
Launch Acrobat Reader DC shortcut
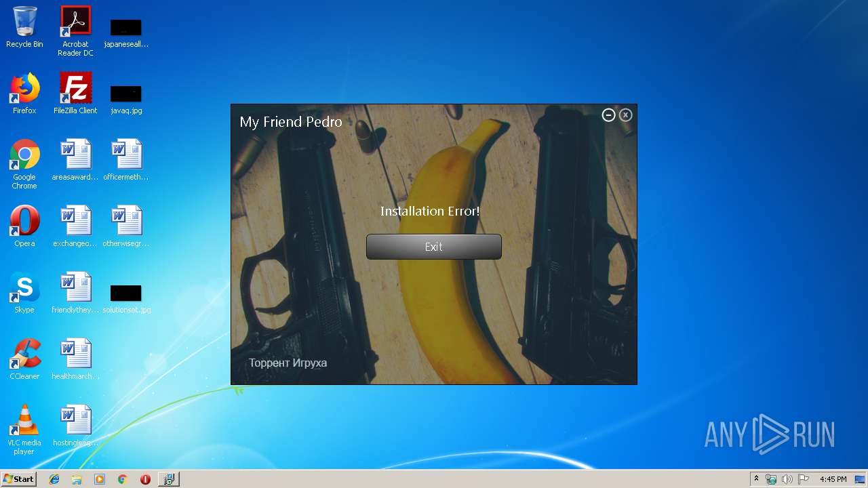tap(75, 31)
